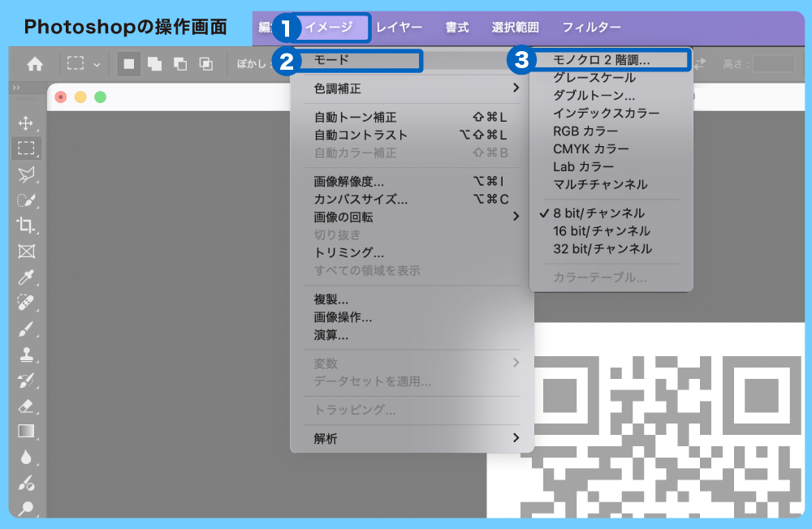This screenshot has height=529, width=812.
Task: Select the Quick Selection tool
Action: pyautogui.click(x=26, y=200)
